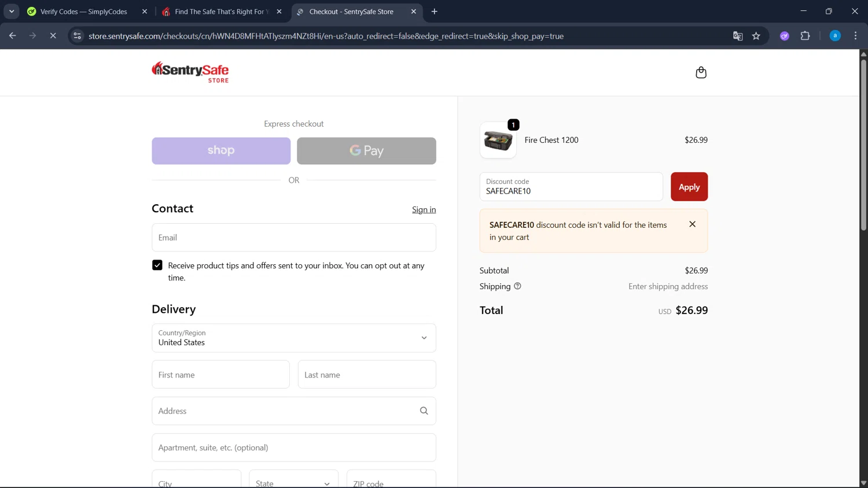Click the page vertical scrollbar
This screenshot has width=868, height=488.
point(863,145)
